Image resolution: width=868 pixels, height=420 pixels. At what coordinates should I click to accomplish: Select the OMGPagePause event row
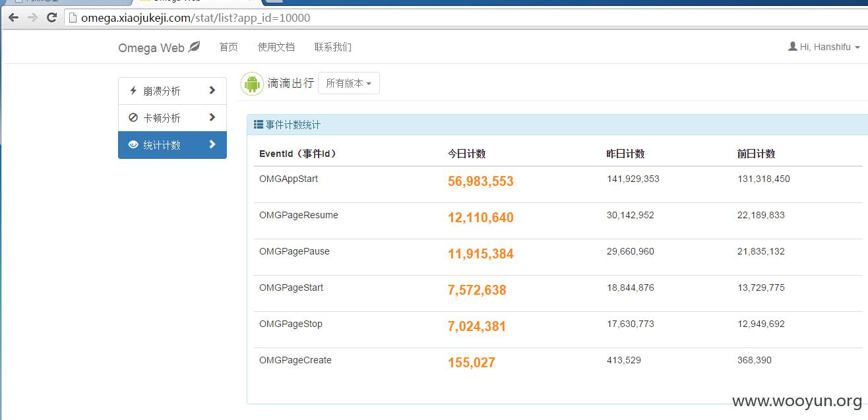(558, 257)
